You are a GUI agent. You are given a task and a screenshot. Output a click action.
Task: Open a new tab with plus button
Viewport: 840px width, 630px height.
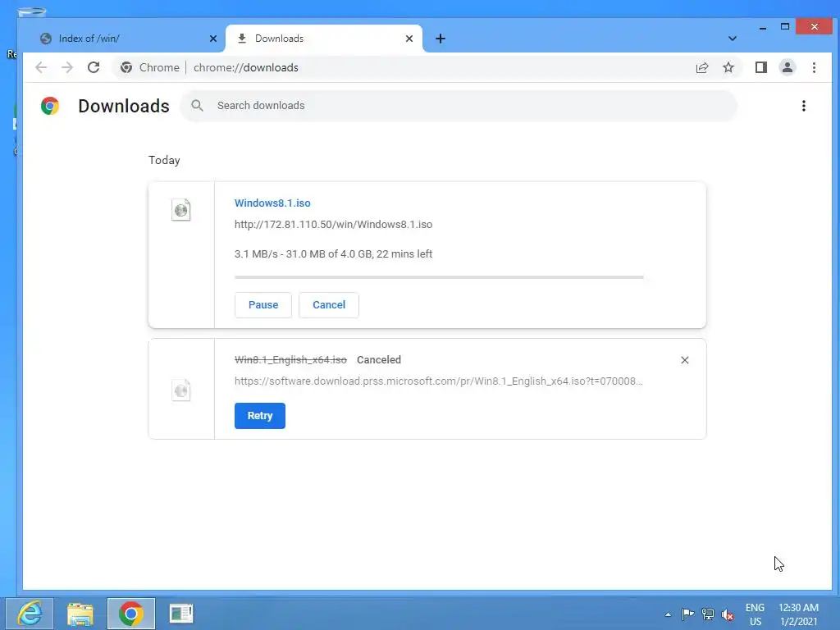[x=441, y=39]
